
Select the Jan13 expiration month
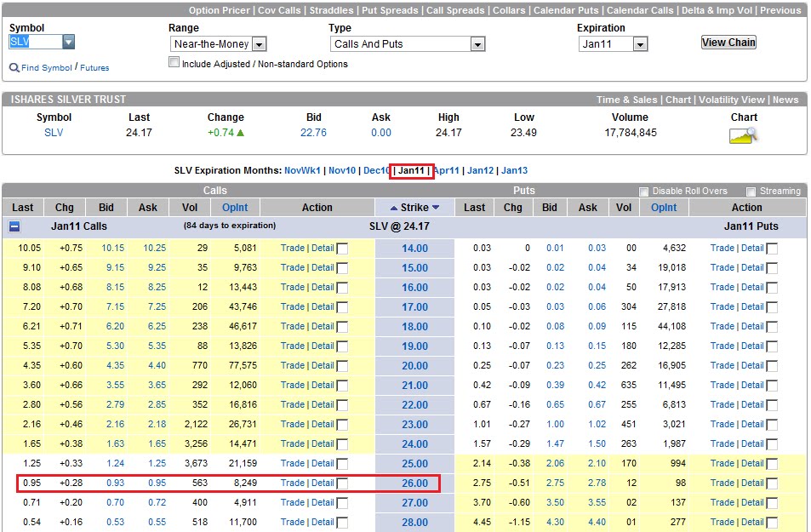click(x=514, y=170)
